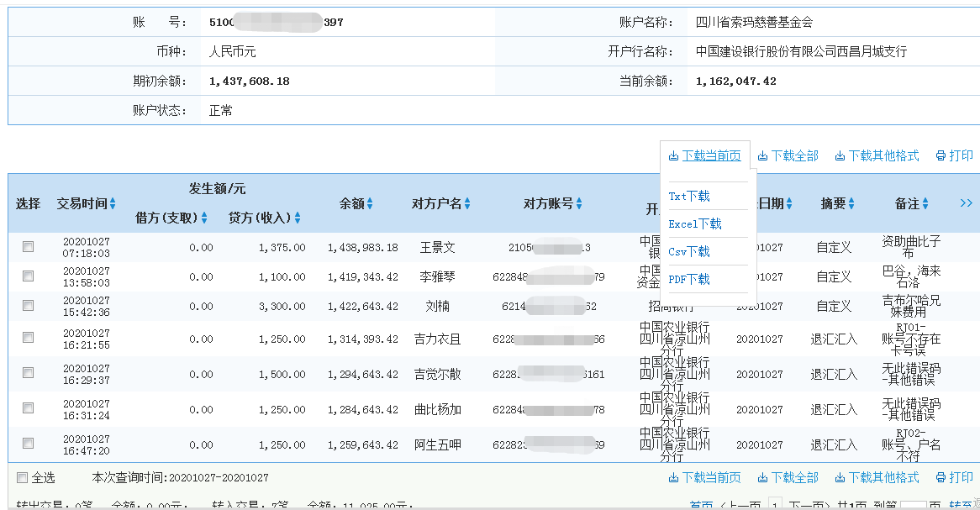Check the checkbox on 刘楠's transaction row
Viewport: 980px width, 510px height.
pos(28,306)
